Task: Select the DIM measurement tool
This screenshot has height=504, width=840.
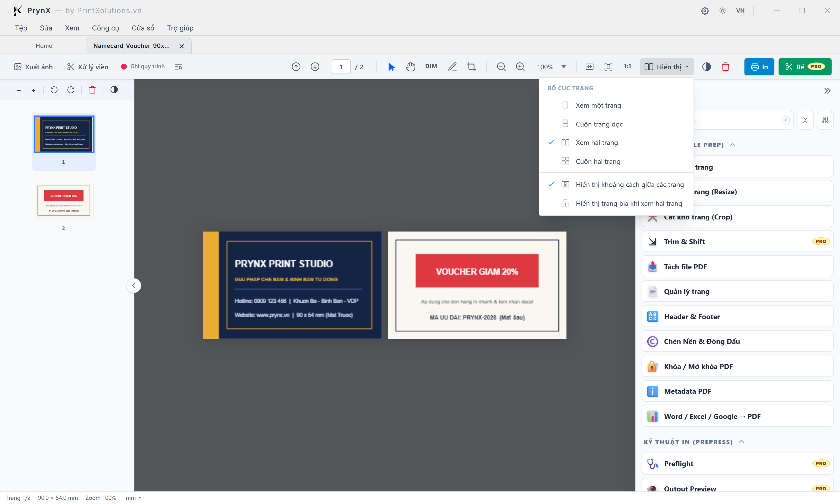Action: pos(431,66)
